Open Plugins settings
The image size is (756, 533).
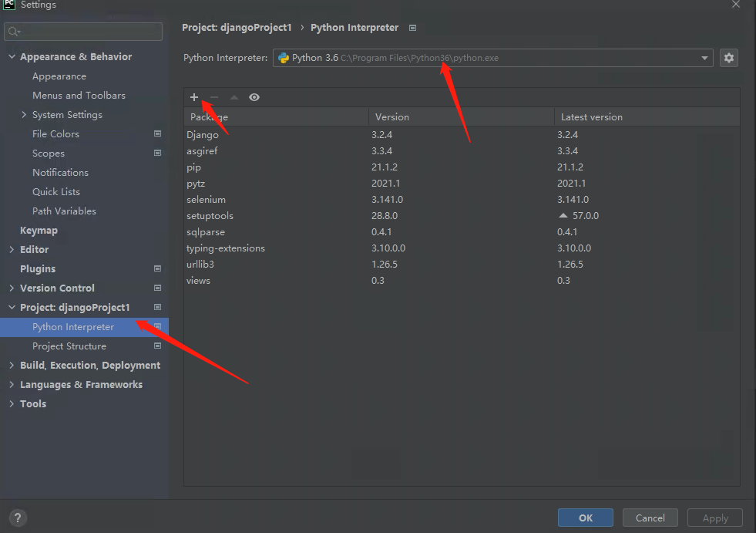point(38,269)
